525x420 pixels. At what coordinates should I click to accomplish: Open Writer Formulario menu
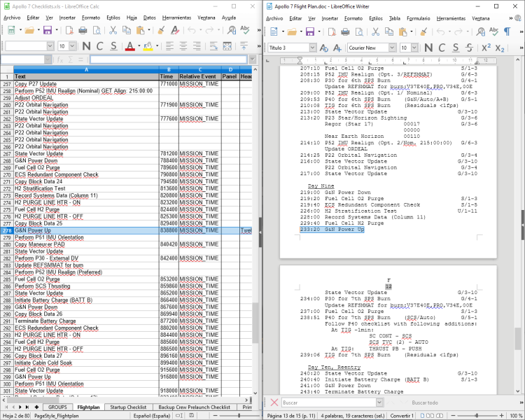[x=418, y=18]
